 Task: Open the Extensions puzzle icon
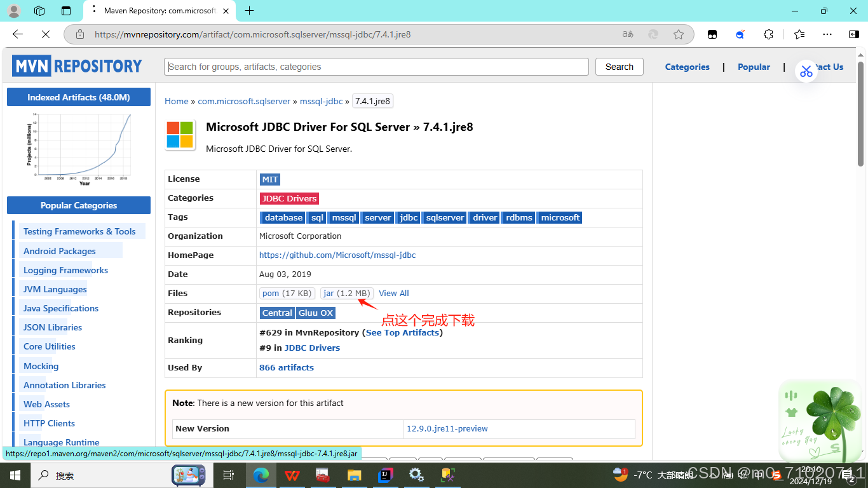pos(768,34)
